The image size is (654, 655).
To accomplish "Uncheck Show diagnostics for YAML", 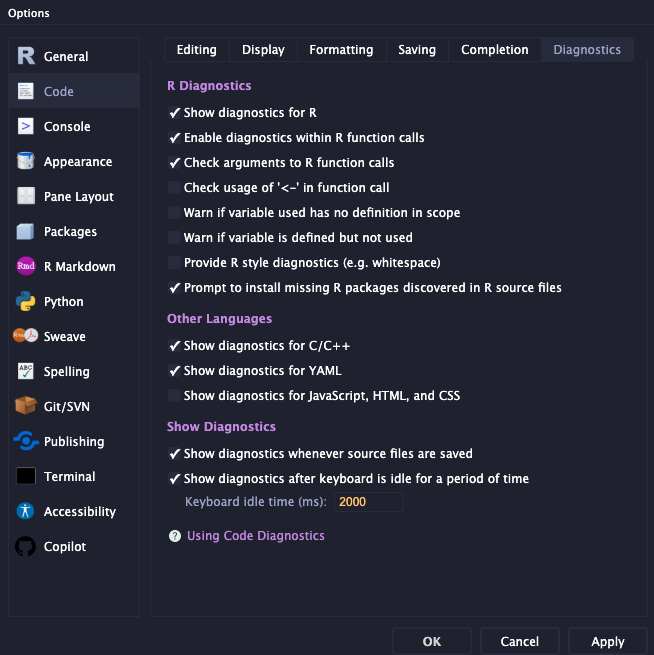I will point(175,371).
